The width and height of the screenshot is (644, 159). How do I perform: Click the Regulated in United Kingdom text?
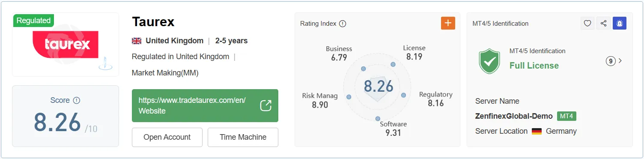point(180,57)
